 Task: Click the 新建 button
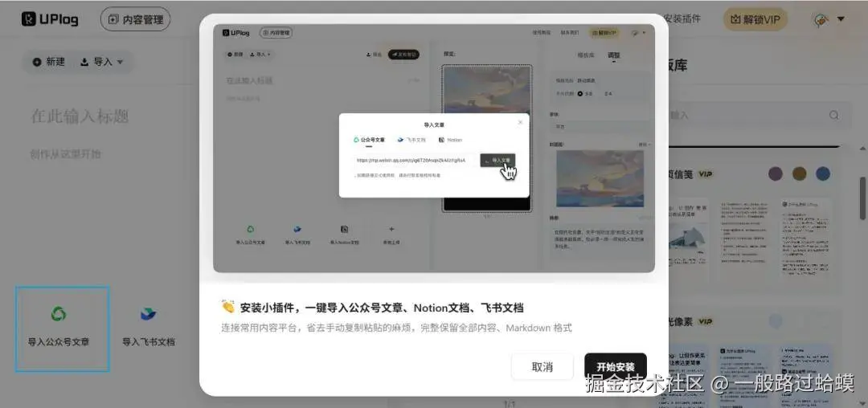pyautogui.click(x=49, y=62)
